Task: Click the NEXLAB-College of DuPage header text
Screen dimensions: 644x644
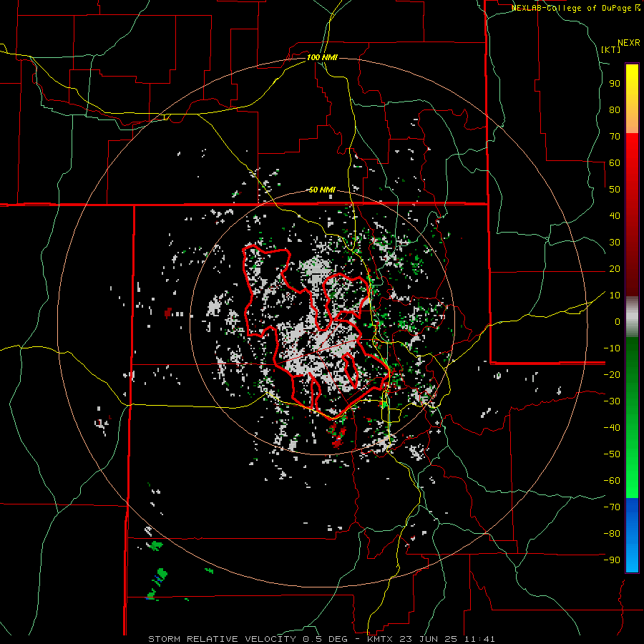Action: (575, 8)
